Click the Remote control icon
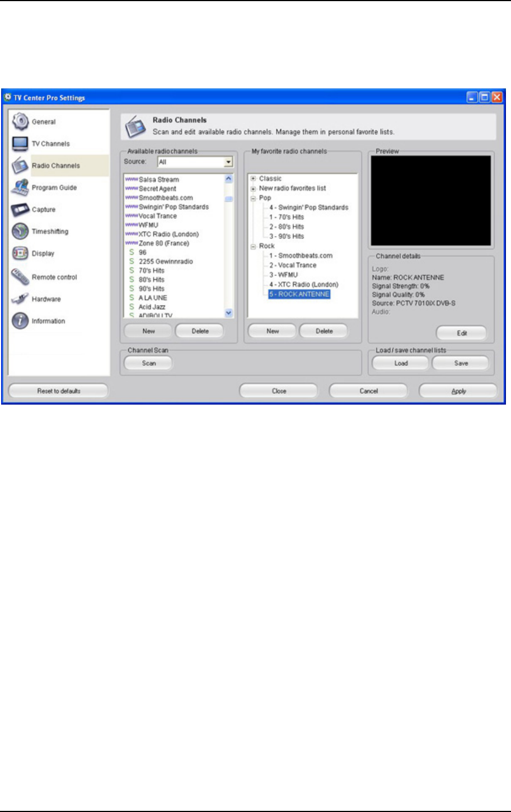This screenshot has width=511, height=812. [20, 276]
